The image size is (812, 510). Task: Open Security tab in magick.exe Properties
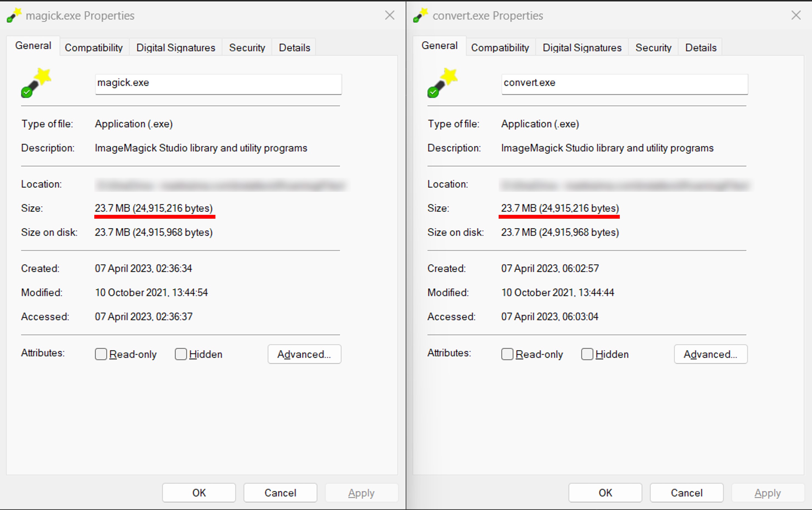[247, 47]
